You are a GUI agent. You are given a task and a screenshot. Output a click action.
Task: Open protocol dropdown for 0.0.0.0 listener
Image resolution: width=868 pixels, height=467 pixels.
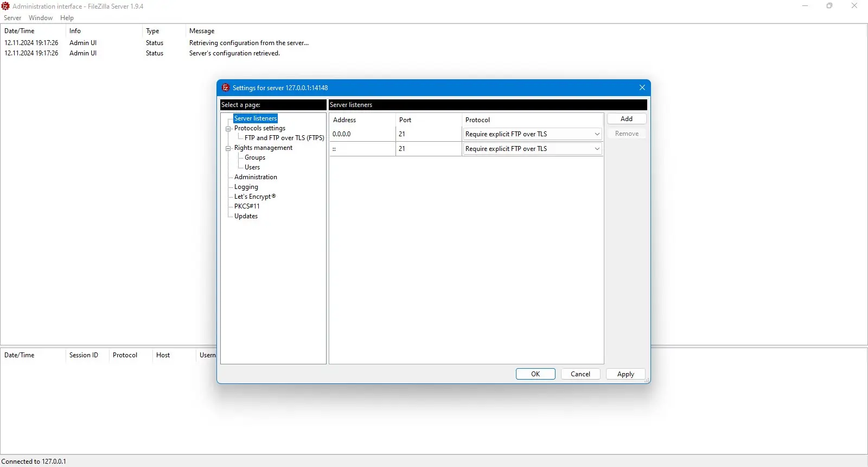pos(532,134)
